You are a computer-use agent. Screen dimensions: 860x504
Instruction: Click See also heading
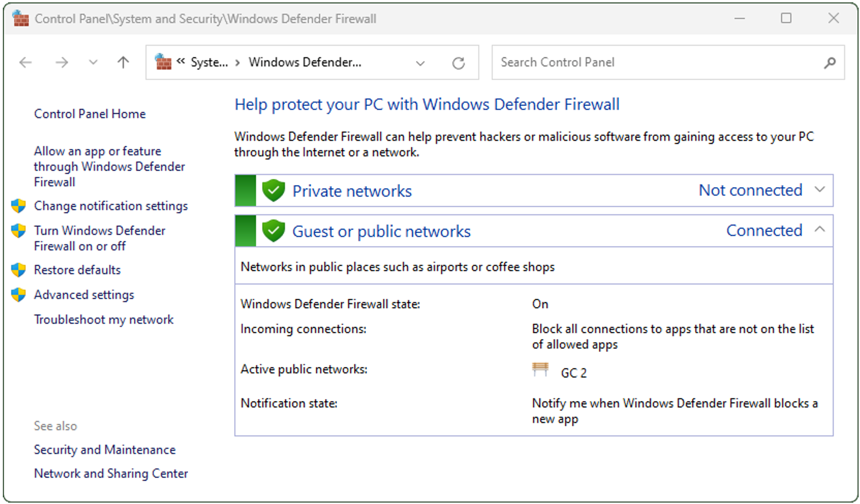[x=55, y=426]
